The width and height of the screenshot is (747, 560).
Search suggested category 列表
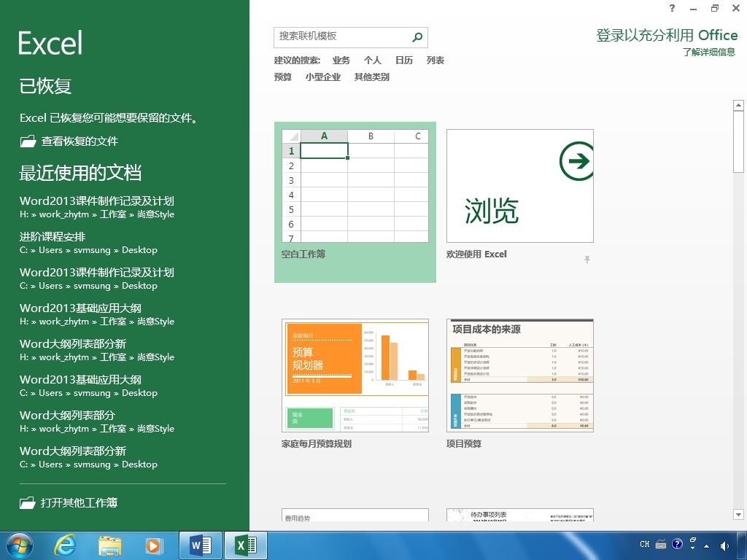[x=436, y=61]
